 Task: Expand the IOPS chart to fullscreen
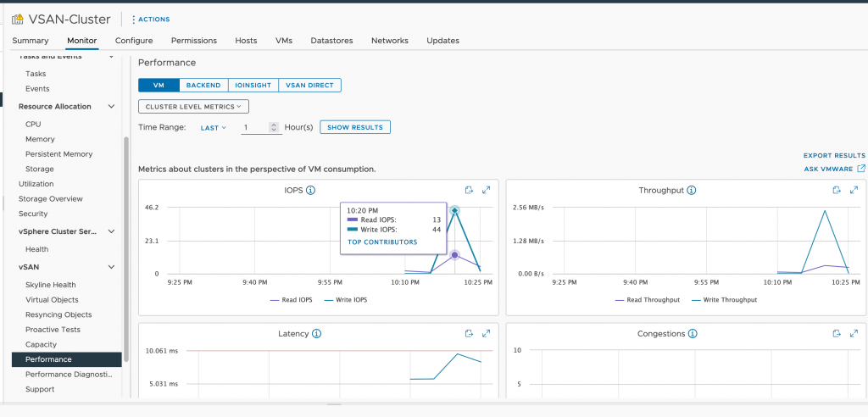pos(486,190)
